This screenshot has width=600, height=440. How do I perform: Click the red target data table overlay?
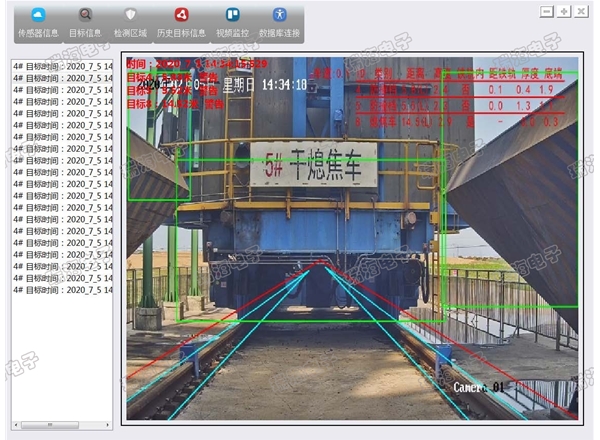click(x=440, y=98)
